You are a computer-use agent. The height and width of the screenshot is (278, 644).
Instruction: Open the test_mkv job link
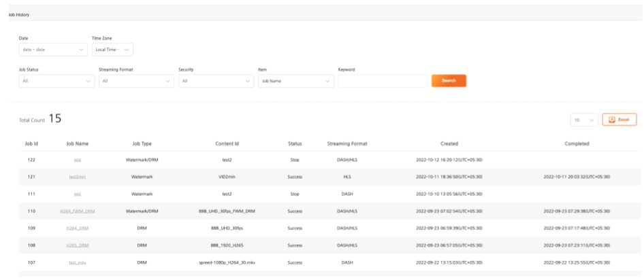(x=78, y=262)
